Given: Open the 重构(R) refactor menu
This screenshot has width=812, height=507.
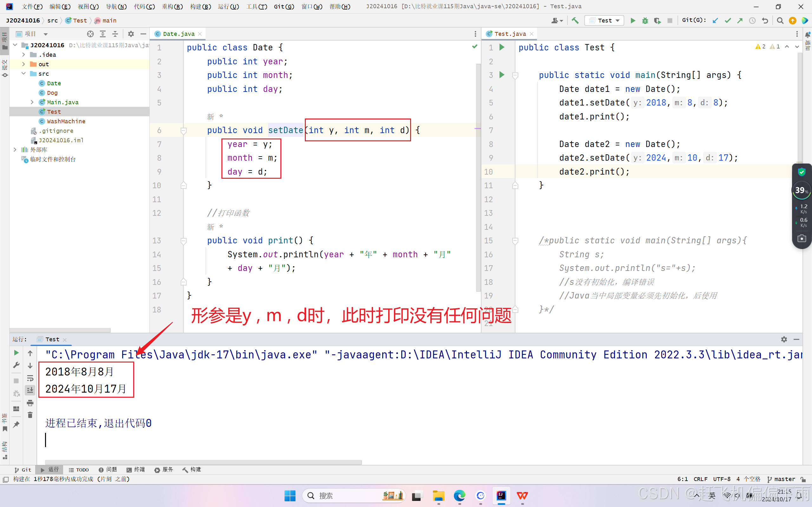Looking at the screenshot, I should coord(173,6).
